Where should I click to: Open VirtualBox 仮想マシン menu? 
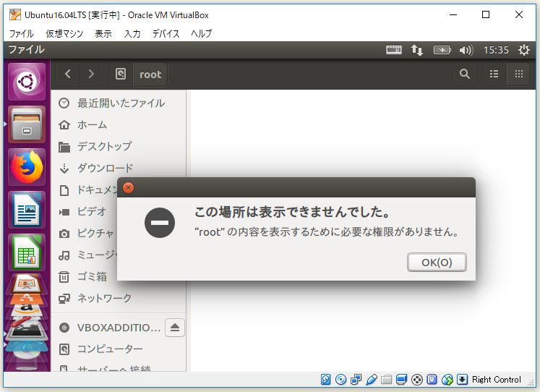64,33
